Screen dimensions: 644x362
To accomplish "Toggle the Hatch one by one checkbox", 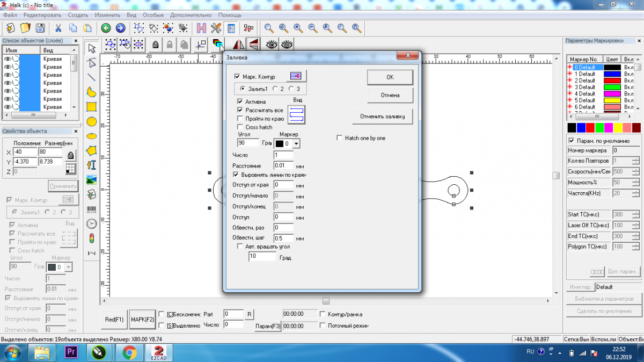I will click(339, 138).
